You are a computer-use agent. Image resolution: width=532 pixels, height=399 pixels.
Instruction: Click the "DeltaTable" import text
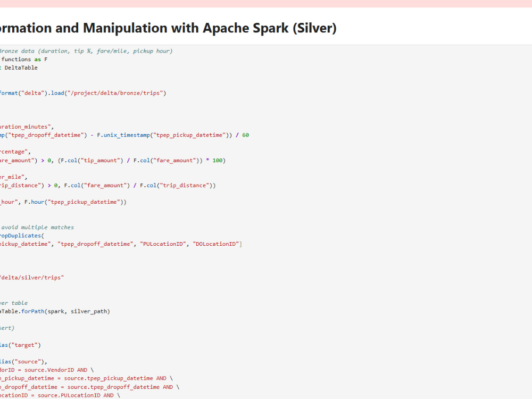click(21, 68)
